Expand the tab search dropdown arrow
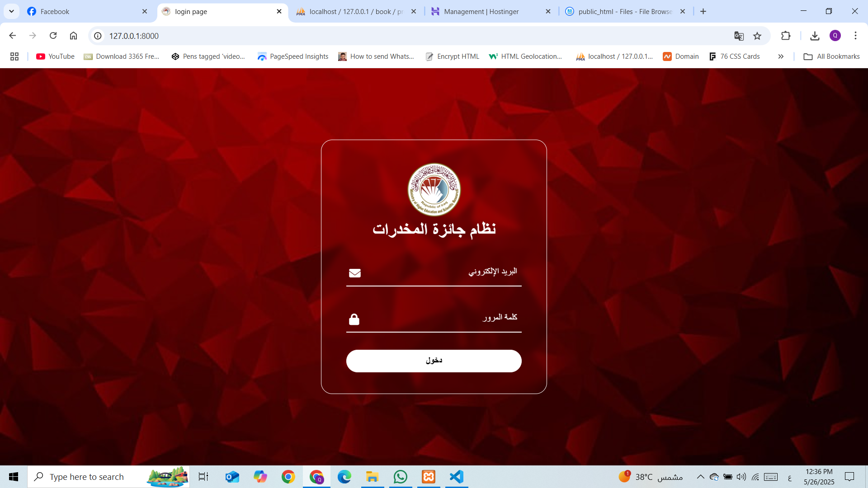Viewport: 868px width, 488px height. click(12, 11)
